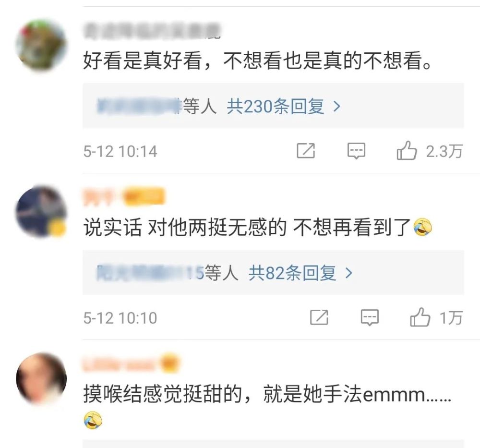Expand the 共82条回复 reply thread

point(300,273)
